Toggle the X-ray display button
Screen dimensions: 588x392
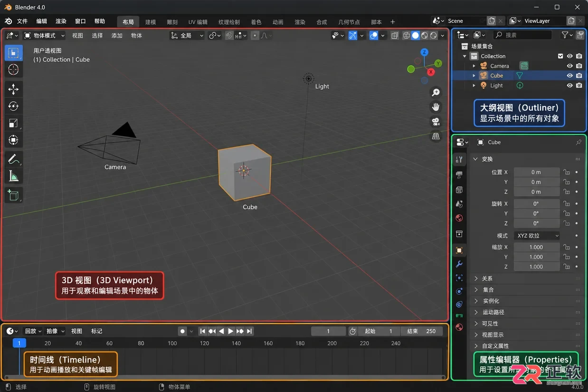point(394,36)
